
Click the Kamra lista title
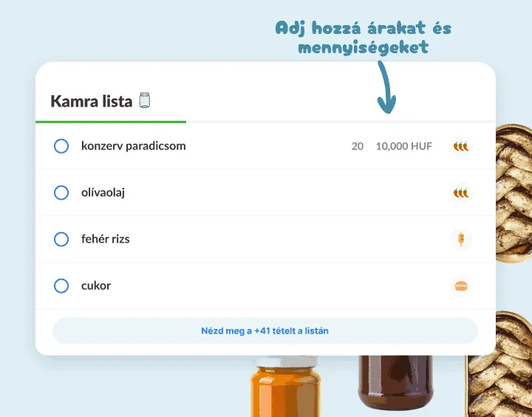pyautogui.click(x=92, y=101)
